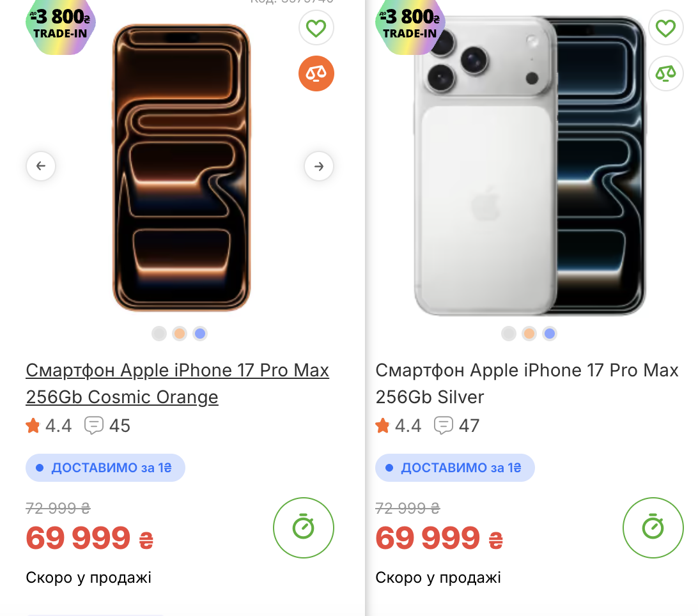Viewport: 698px width, 616px height.
Task: Click stopwatch button for Cosmic Orange iPhone
Action: 304,528
